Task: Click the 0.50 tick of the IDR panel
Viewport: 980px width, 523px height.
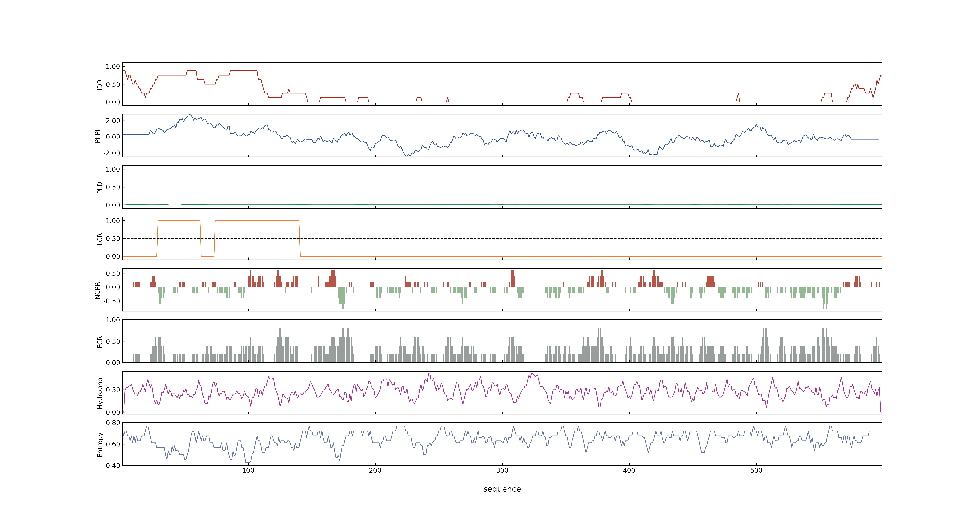Action: coord(113,85)
